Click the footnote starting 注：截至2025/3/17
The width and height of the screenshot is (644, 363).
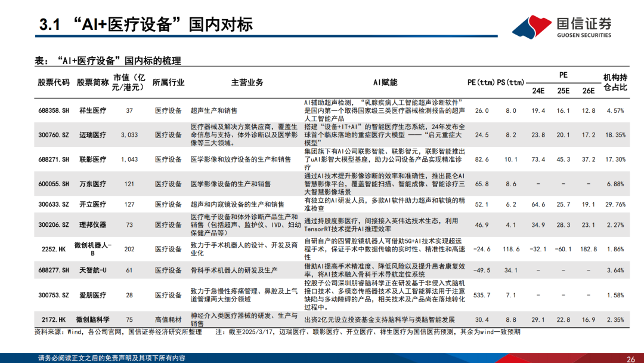point(368,332)
